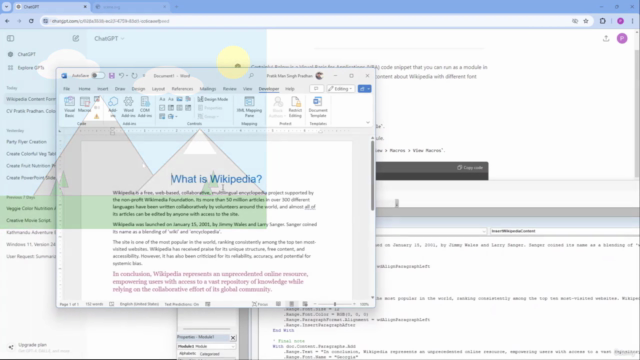Screen dimensions: 640x360
Task: Collapse the Word ribbon with chevron
Action: (x=368, y=122)
